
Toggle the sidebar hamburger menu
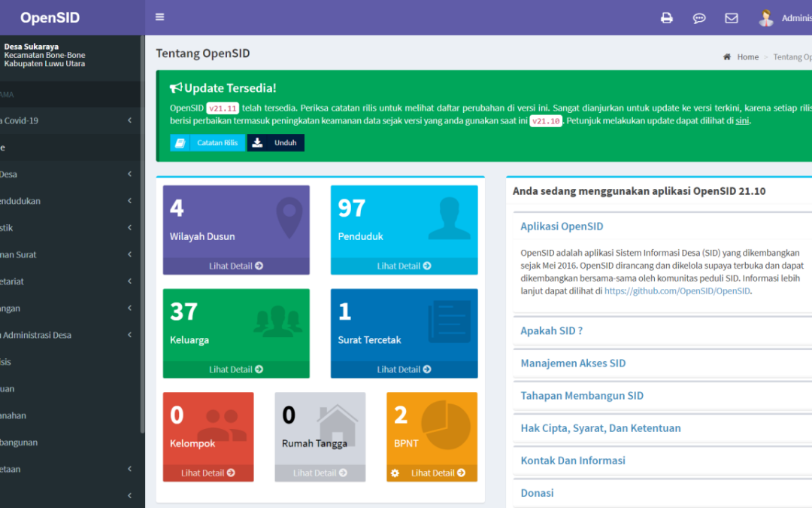click(x=159, y=17)
